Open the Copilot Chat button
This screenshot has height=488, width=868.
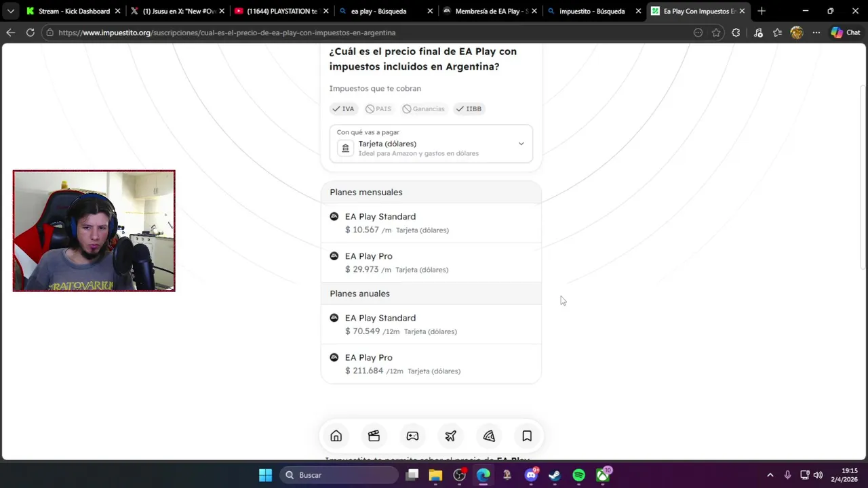coord(845,33)
